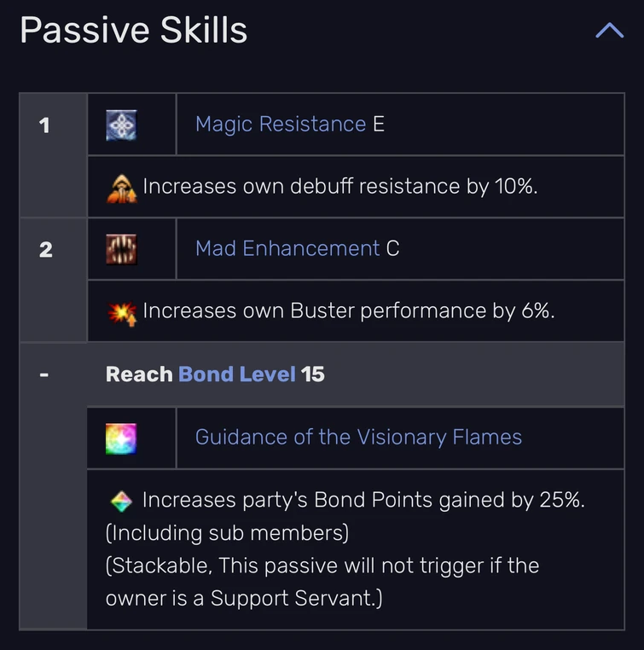The height and width of the screenshot is (650, 644).
Task: Select passive skill row number 2
Action: point(44,250)
